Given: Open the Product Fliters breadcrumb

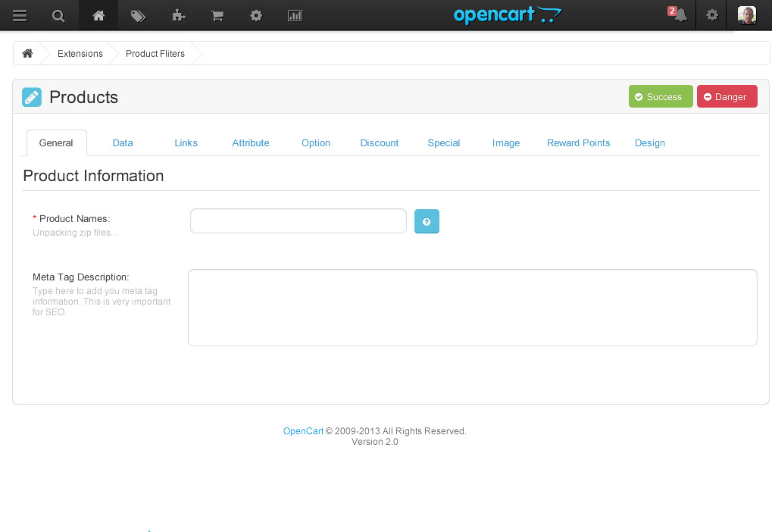Looking at the screenshot, I should point(155,54).
